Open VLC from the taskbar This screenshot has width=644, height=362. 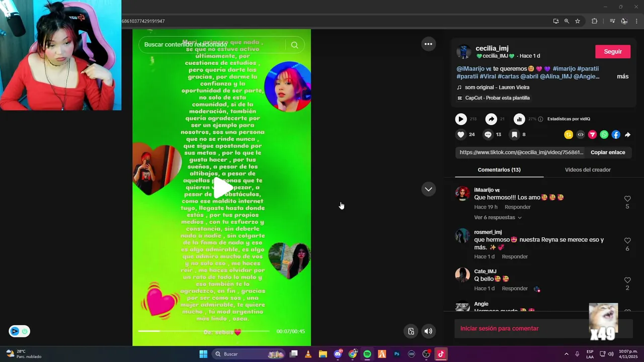(x=308, y=354)
